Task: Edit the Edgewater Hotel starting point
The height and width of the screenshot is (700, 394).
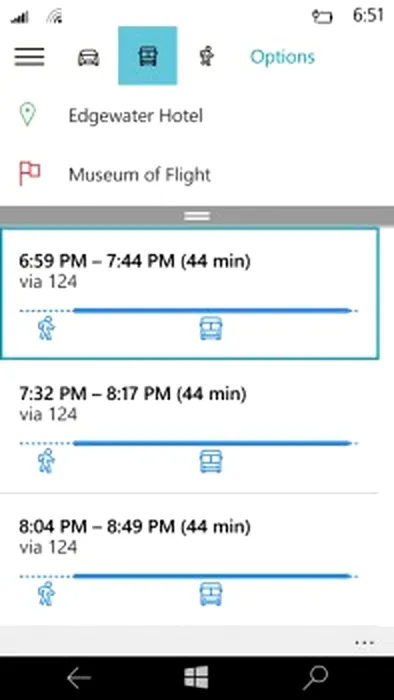Action: coord(136,116)
